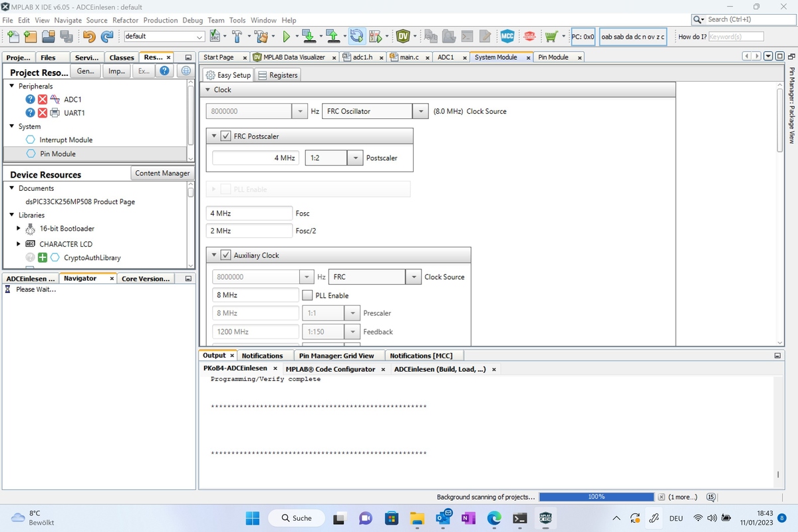Screen dimensions: 798x532
Task: Click the Redo arrow icon
Action: pos(107,37)
